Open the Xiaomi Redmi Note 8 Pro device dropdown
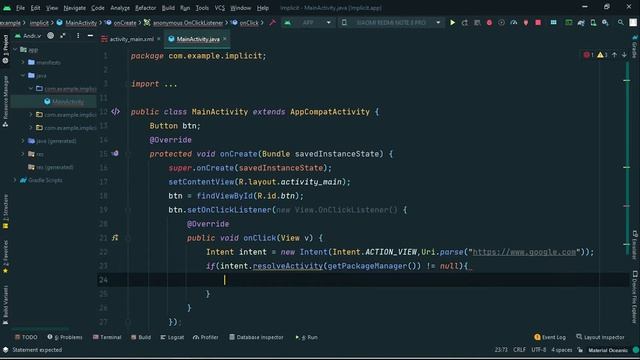Screen dimensions: 640x360 [x=390, y=22]
